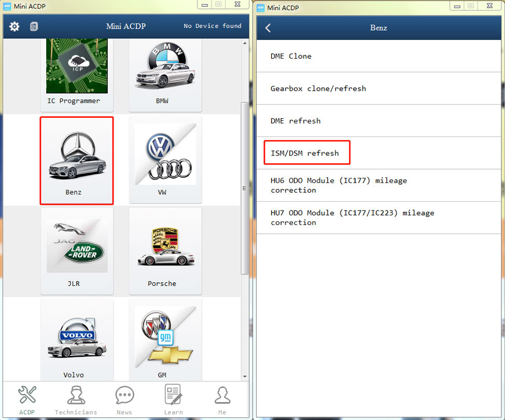The width and height of the screenshot is (505, 420).
Task: Open the Me profile tab
Action: pyautogui.click(x=222, y=400)
